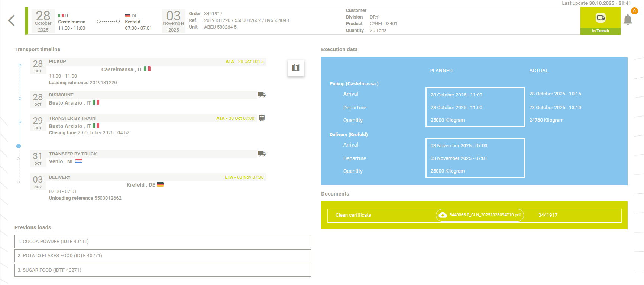The image size is (644, 285).
Task: Open the map view button
Action: pyautogui.click(x=296, y=68)
